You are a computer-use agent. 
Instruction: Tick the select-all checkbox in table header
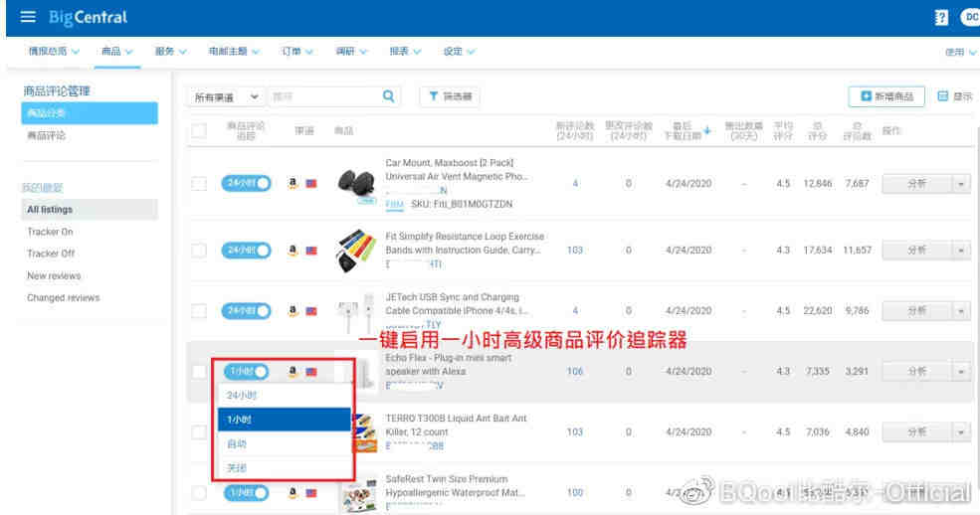coord(199,130)
